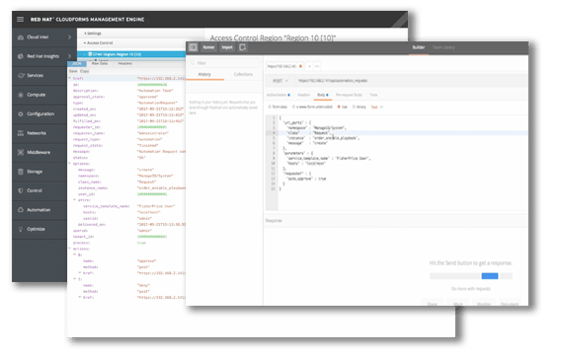Click Automation sidebar icon

tap(20, 210)
